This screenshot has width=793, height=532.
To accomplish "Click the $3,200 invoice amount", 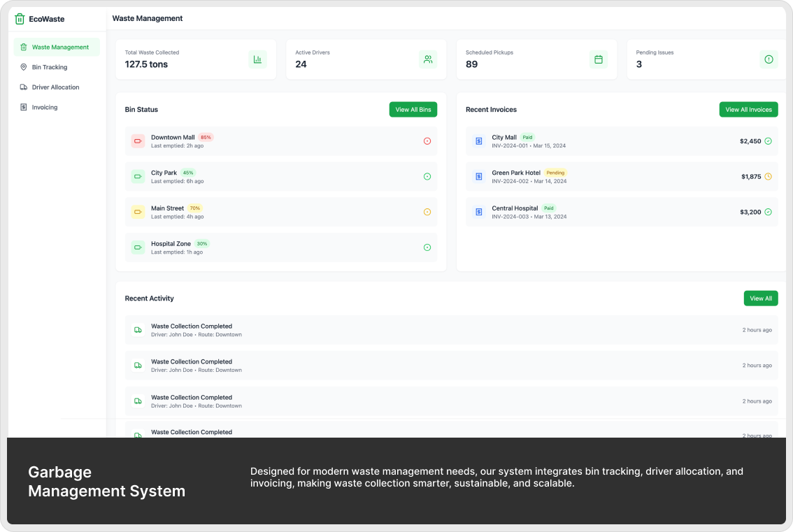I will (x=750, y=212).
